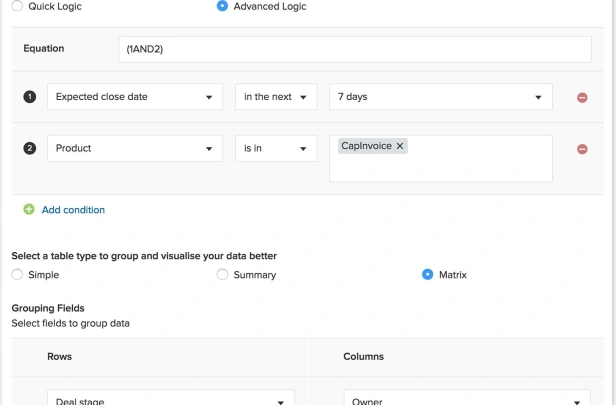
Task: Remove condition 1 with red minus icon
Action: 582,97
